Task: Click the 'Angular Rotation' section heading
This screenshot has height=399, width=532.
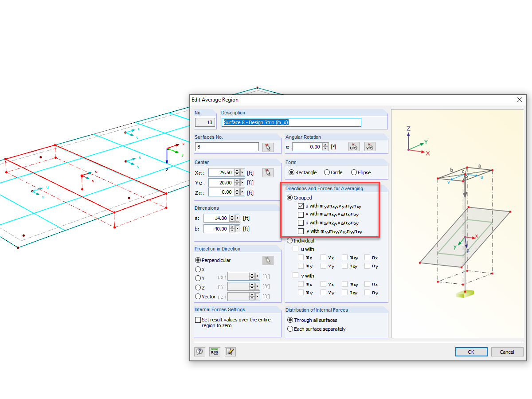Action: tap(303, 137)
